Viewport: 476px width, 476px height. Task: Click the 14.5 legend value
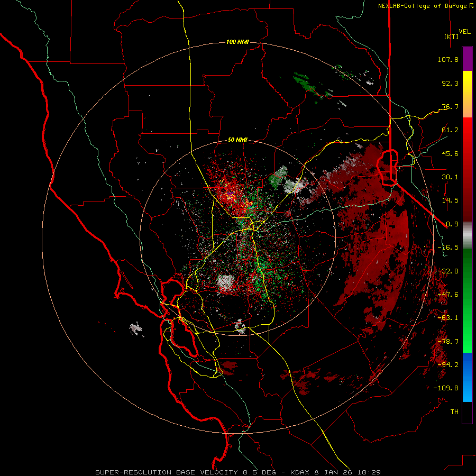[450, 200]
